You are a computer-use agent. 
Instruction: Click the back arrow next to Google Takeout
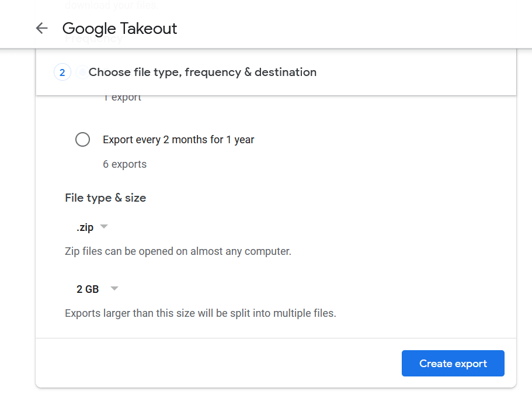[41, 28]
